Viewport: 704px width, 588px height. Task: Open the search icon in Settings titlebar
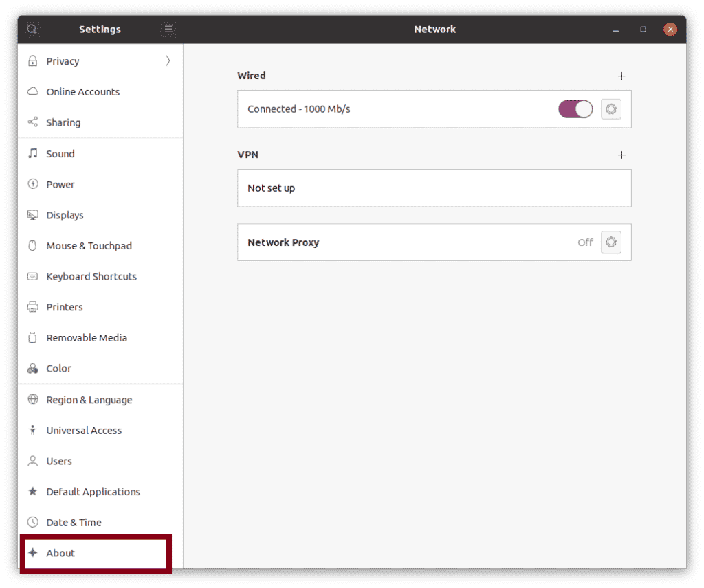tap(32, 29)
